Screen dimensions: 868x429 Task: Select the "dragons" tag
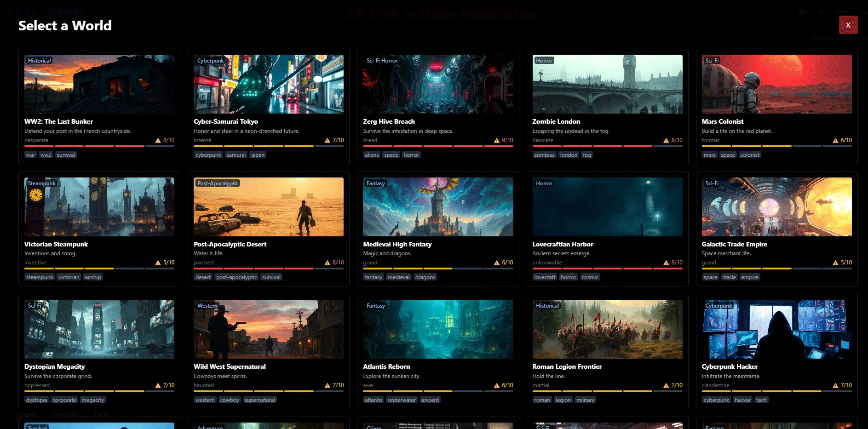[x=425, y=277]
